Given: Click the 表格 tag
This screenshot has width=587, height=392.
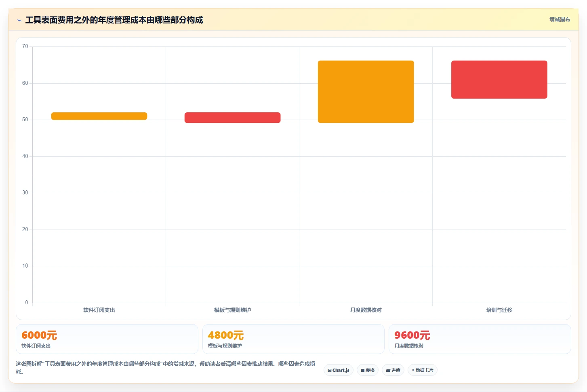Looking at the screenshot, I should pos(368,370).
